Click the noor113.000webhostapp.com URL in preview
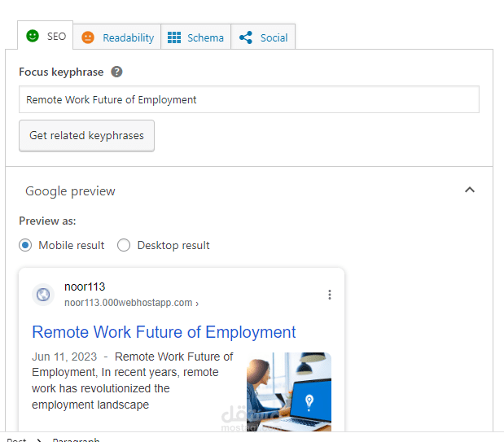504x442 pixels. [129, 303]
